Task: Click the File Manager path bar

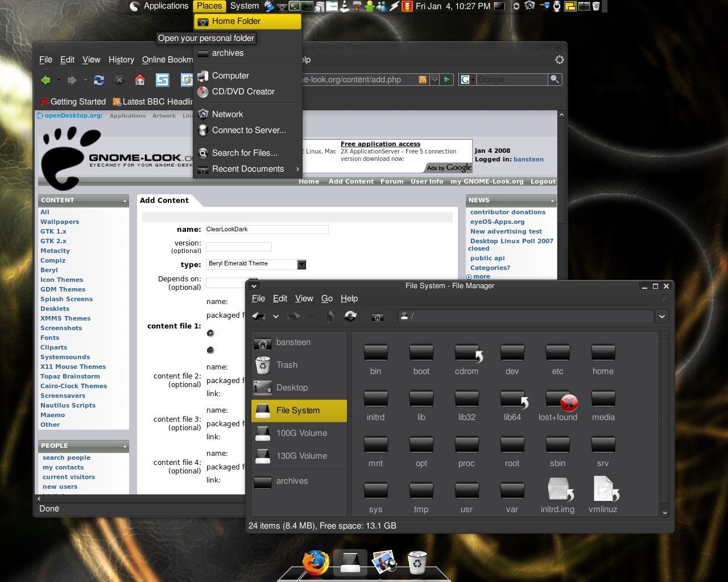Action: [x=525, y=317]
